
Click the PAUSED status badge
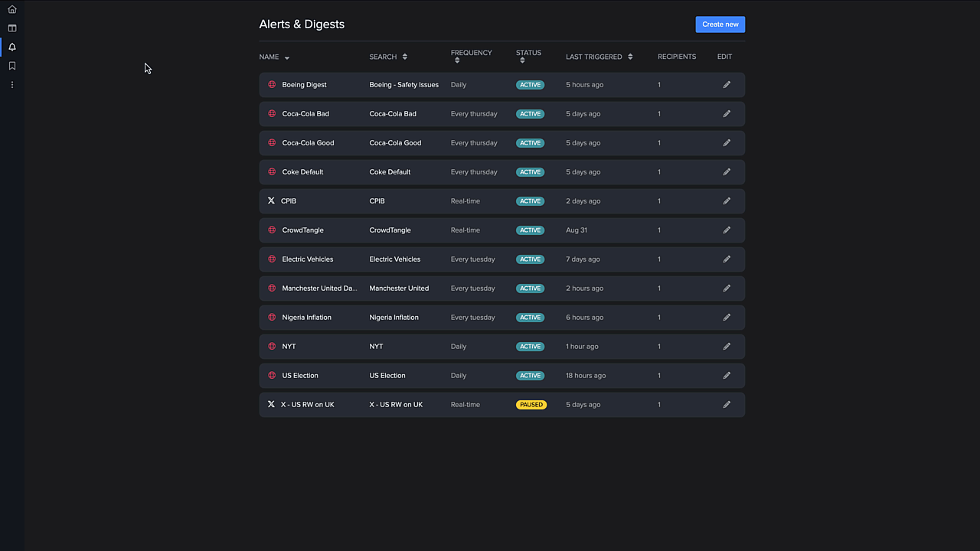531,405
